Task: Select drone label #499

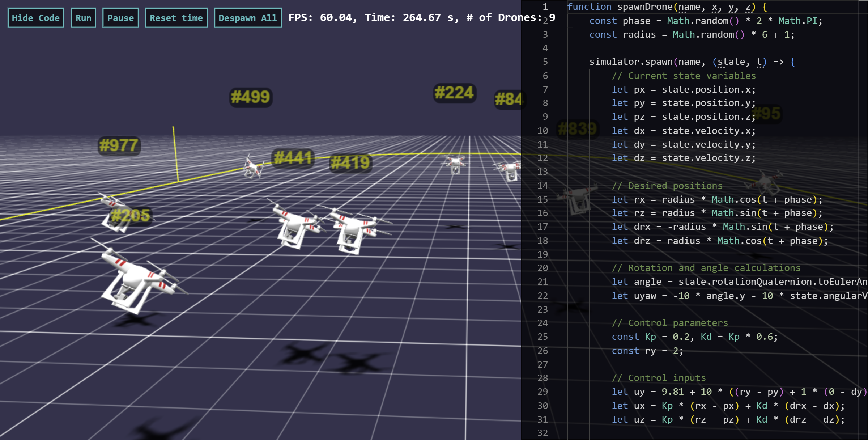Action: pyautogui.click(x=251, y=97)
